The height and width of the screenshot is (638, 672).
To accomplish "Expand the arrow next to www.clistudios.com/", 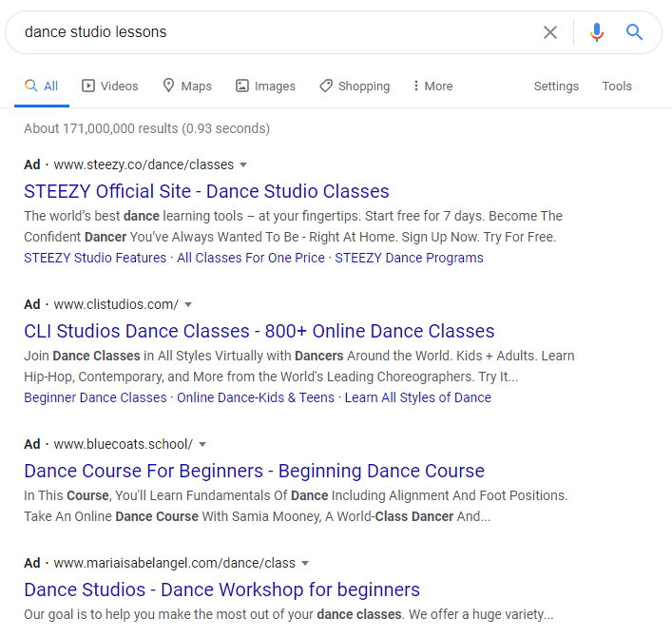I will pos(188,305).
